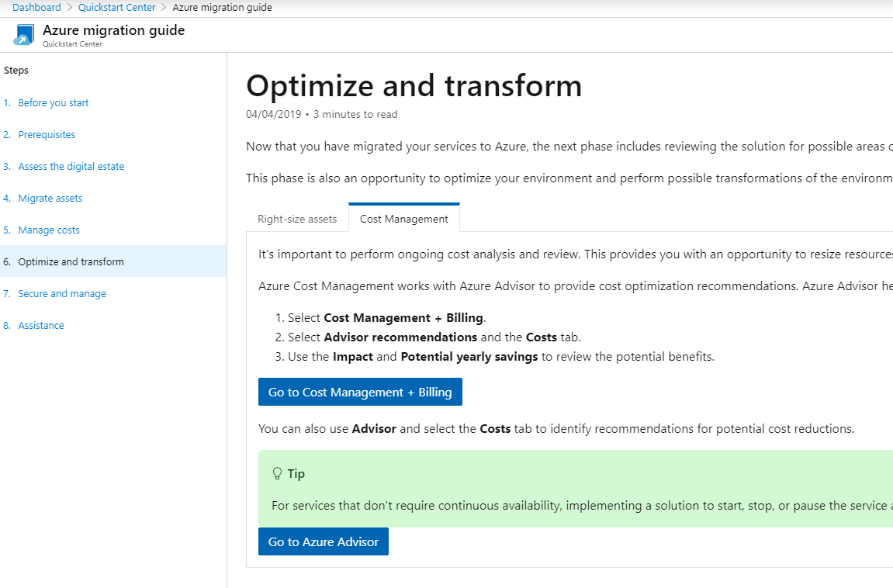Screen dimensions: 893x588
Task: Select step 6 Optimize and transform
Action: (x=113, y=261)
